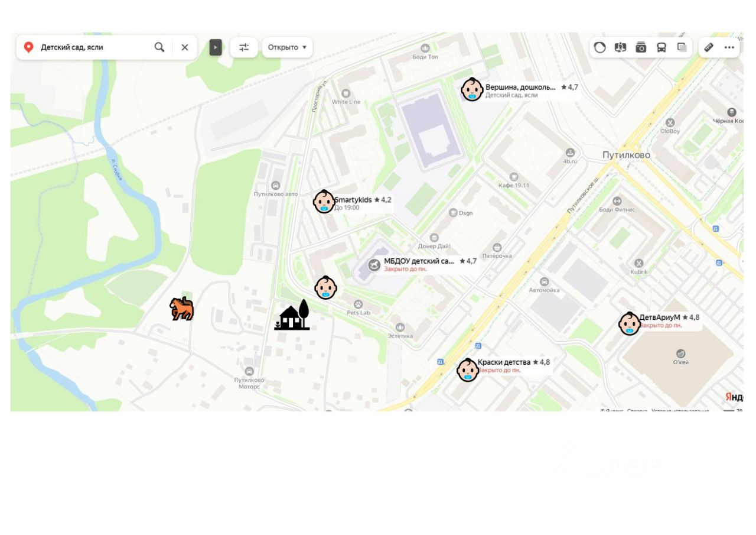
Task: Clear the search query with X
Action: [x=185, y=47]
